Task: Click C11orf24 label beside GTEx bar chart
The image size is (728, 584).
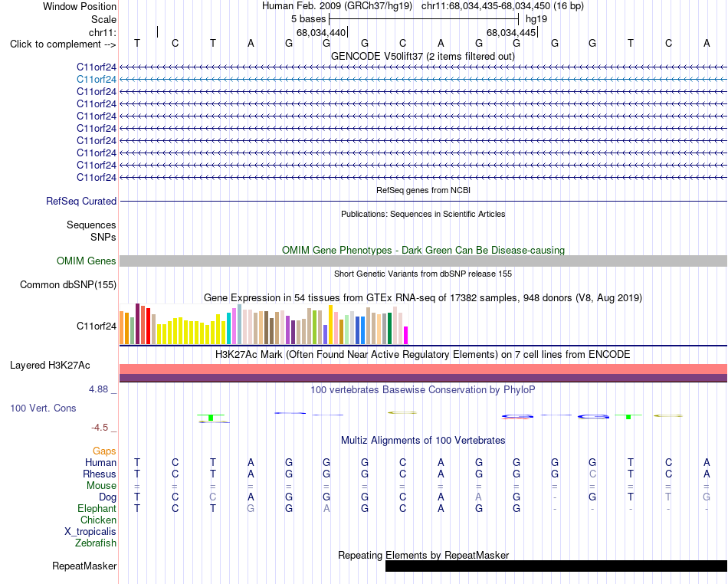Action: [96, 326]
